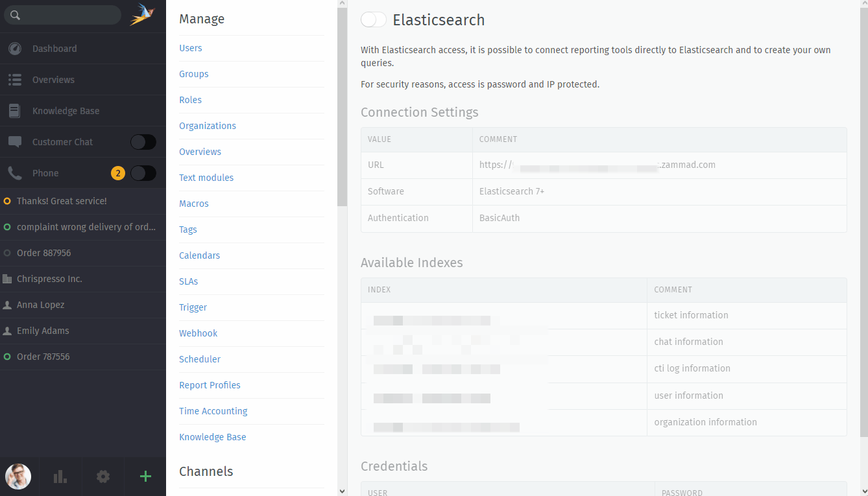This screenshot has height=496, width=868.
Task: Click the Overviews list icon
Action: pos(15,80)
